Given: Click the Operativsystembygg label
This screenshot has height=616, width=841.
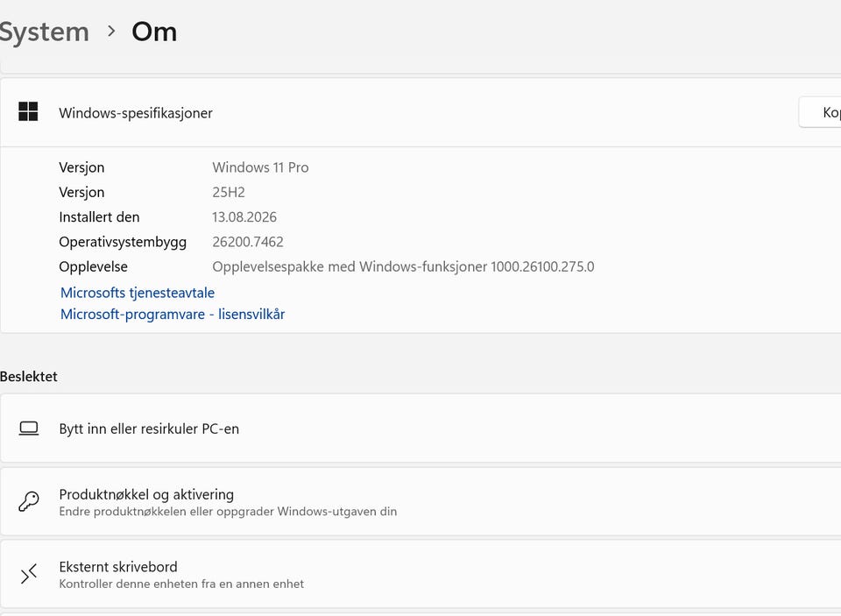Looking at the screenshot, I should pyautogui.click(x=123, y=242).
